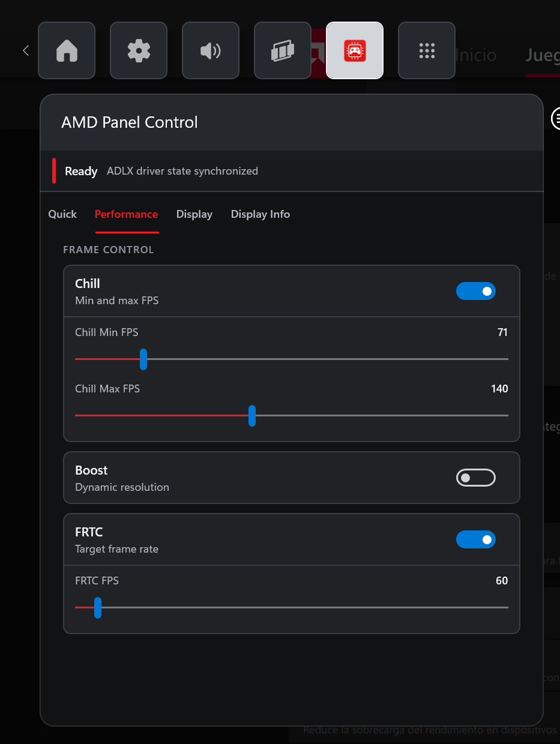Open the Performance monitor widget icon
Viewport: 560px width, 744px height.
(283, 50)
